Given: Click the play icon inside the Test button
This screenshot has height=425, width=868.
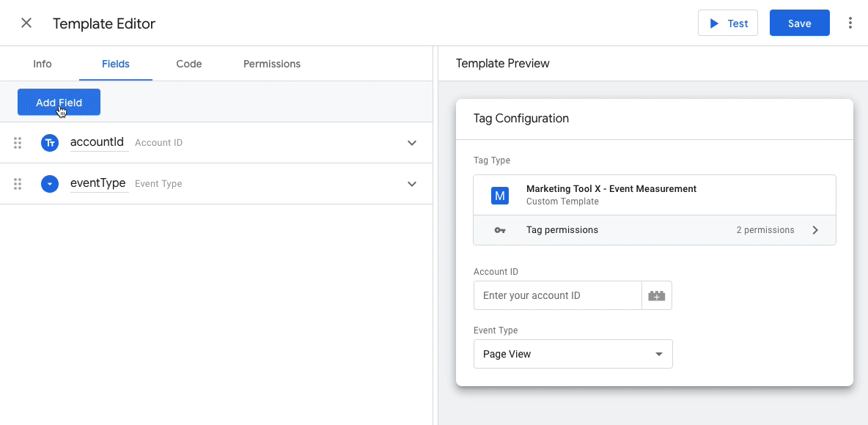Looking at the screenshot, I should 716,23.
